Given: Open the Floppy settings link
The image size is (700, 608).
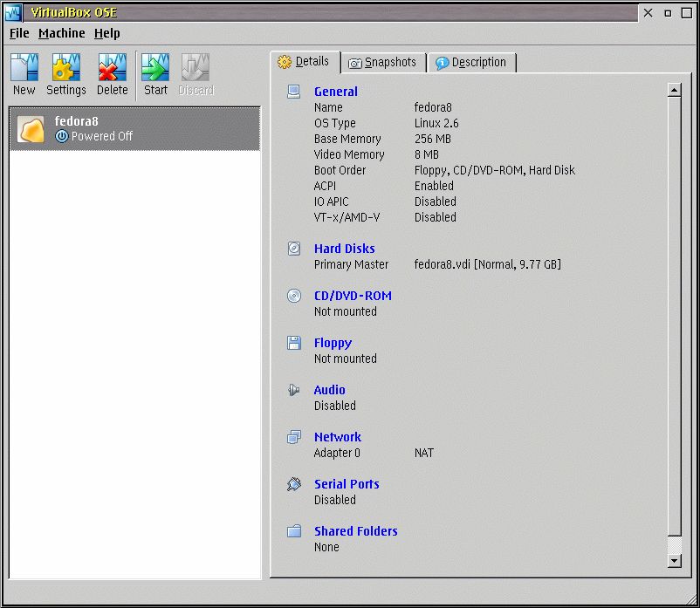Looking at the screenshot, I should point(333,343).
